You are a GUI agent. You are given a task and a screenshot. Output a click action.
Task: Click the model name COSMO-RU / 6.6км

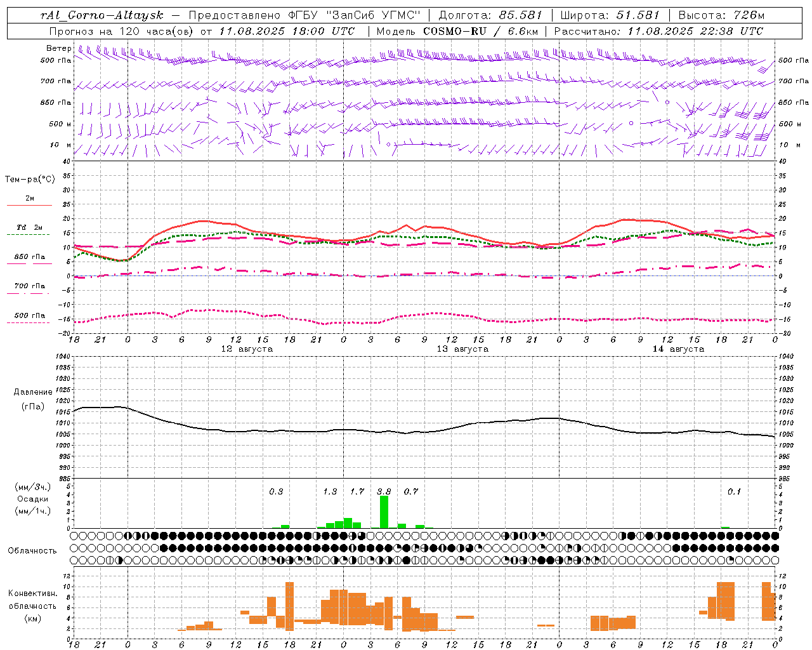tap(480, 31)
